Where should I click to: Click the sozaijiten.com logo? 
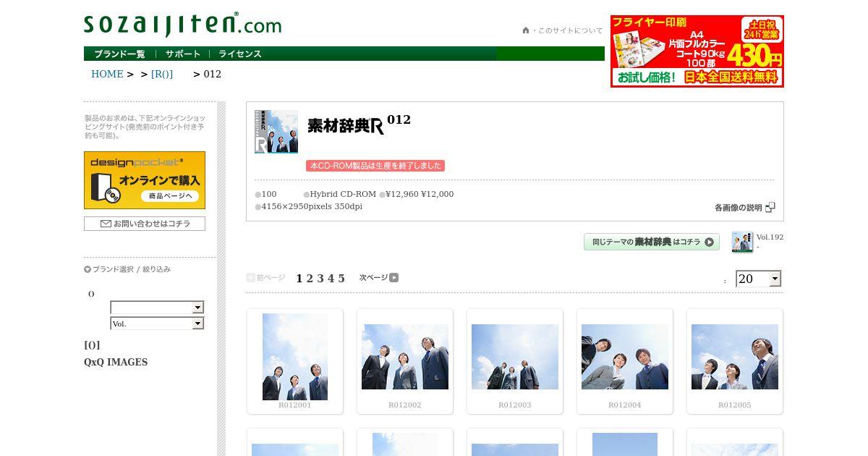click(182, 25)
